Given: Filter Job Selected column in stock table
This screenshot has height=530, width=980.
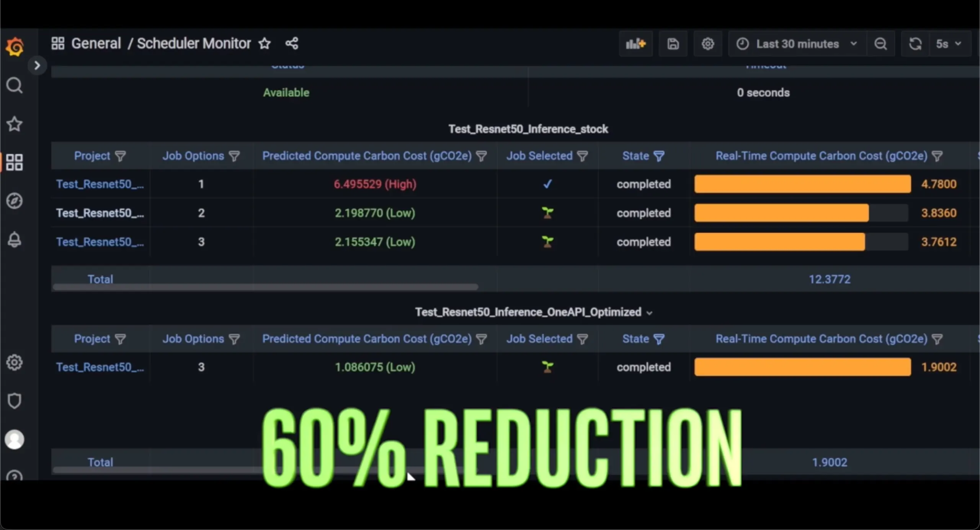Looking at the screenshot, I should click(582, 156).
